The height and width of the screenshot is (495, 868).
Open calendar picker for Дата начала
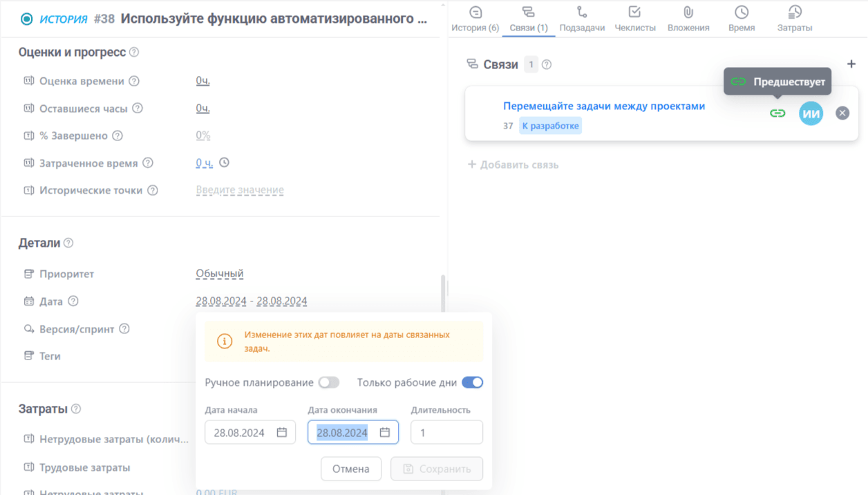coord(282,433)
